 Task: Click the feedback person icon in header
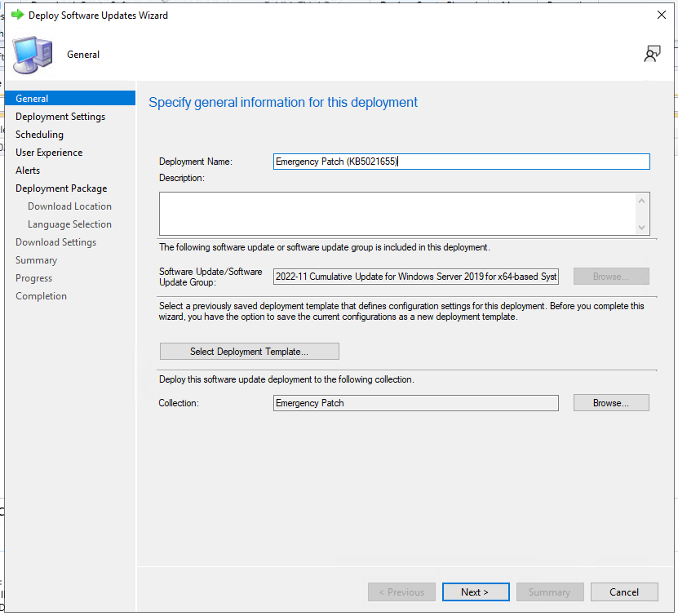pos(652,54)
